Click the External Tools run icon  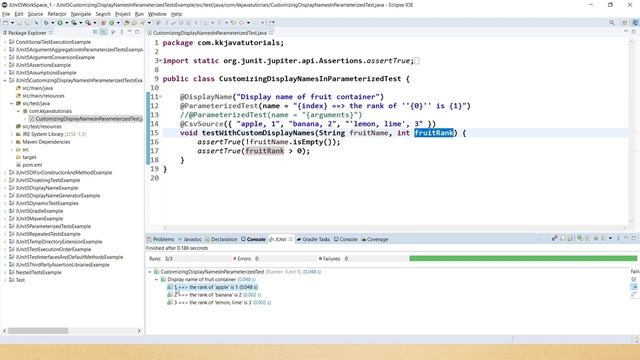point(88,23)
